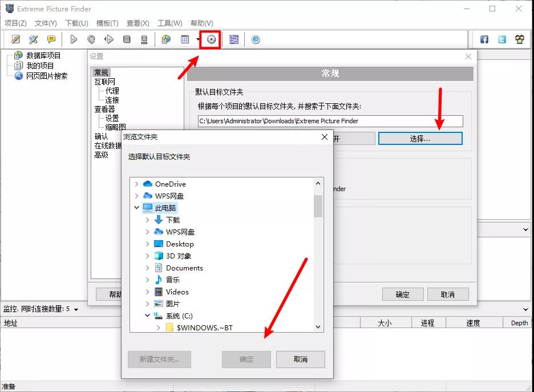Click the pencil-and-notepad new project toolbar icon

[x=15, y=39]
